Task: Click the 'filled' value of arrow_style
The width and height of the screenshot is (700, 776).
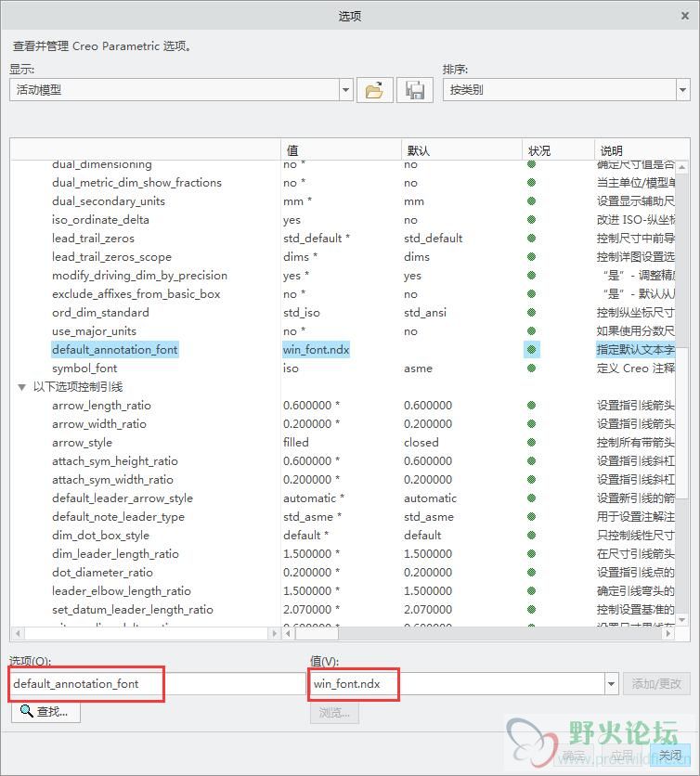Action: pyautogui.click(x=296, y=443)
